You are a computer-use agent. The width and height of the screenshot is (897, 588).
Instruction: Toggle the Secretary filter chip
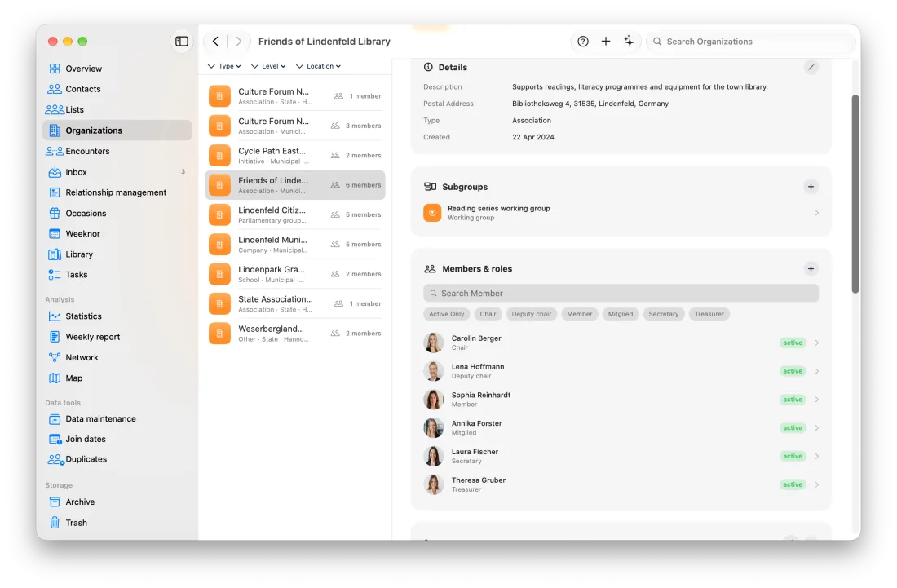[x=664, y=314]
